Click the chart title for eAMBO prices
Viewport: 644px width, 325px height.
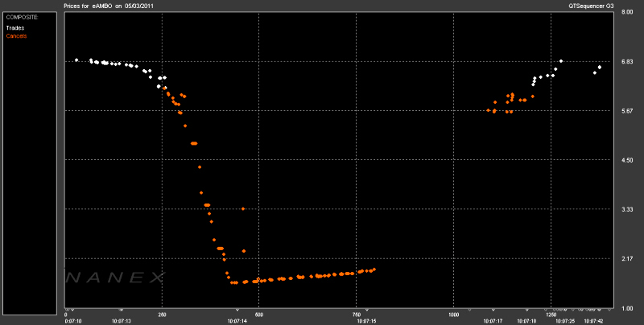tap(112, 6)
